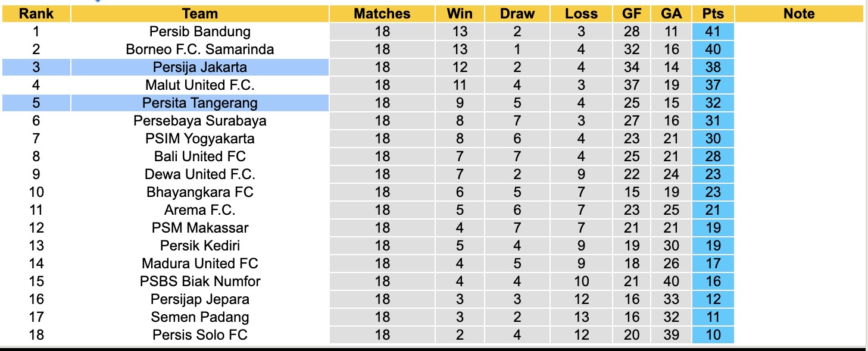Click the Team column header

200,14
